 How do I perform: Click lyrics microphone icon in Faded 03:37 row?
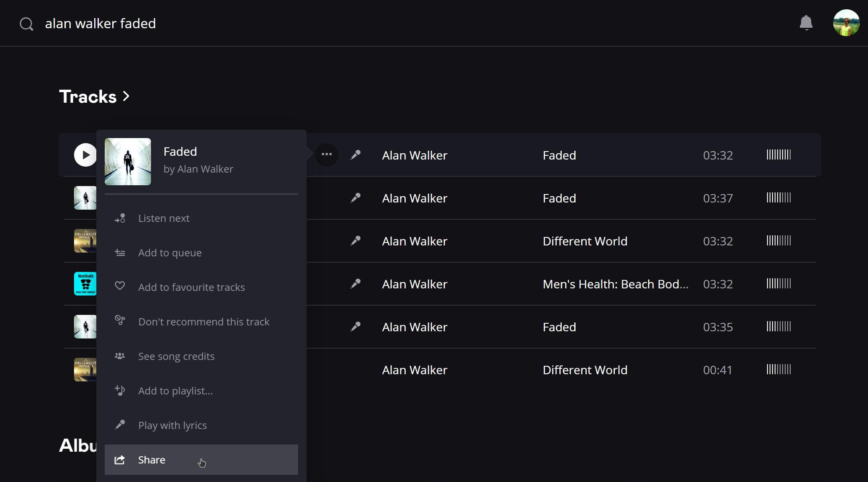tap(356, 198)
